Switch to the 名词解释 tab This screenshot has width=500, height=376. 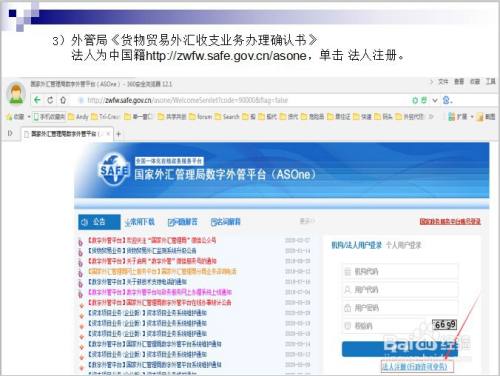point(226,222)
